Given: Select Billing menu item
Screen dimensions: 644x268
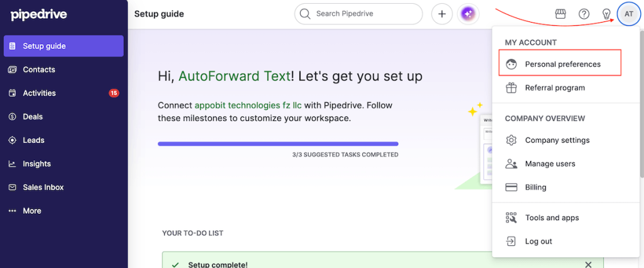Looking at the screenshot, I should click(565, 187).
